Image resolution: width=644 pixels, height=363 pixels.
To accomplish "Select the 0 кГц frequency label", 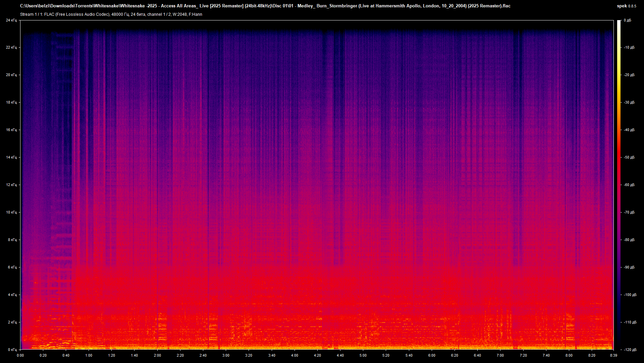I will pos(12,350).
